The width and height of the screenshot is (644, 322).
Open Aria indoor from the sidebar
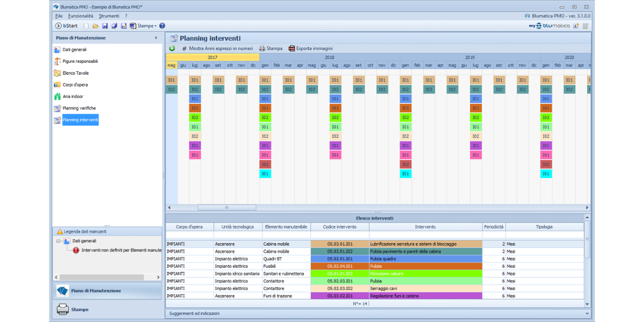[x=72, y=97]
